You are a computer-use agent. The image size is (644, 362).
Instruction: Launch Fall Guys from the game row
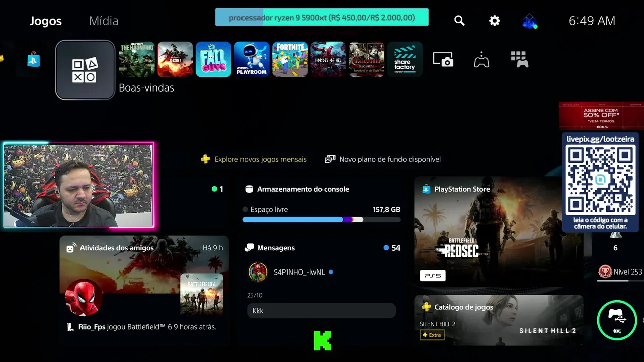pyautogui.click(x=213, y=59)
